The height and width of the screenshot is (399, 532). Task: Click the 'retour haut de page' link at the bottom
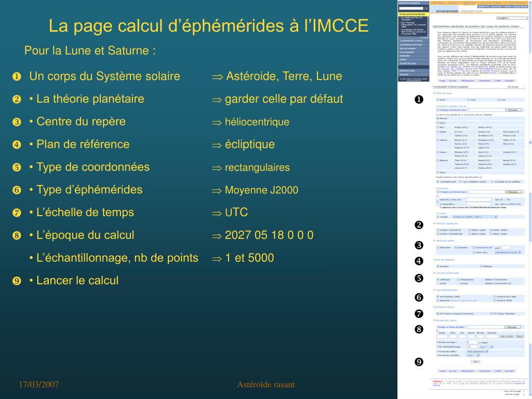click(x=513, y=391)
